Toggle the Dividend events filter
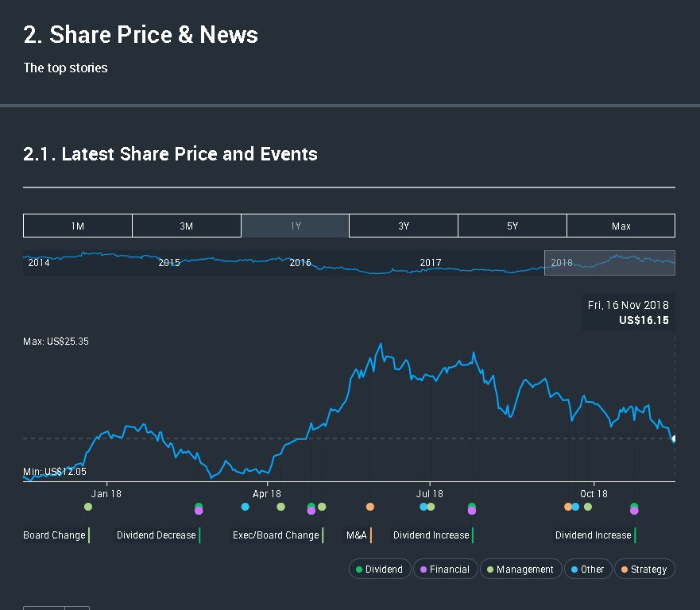Viewport: 700px width, 610px height. click(x=380, y=569)
